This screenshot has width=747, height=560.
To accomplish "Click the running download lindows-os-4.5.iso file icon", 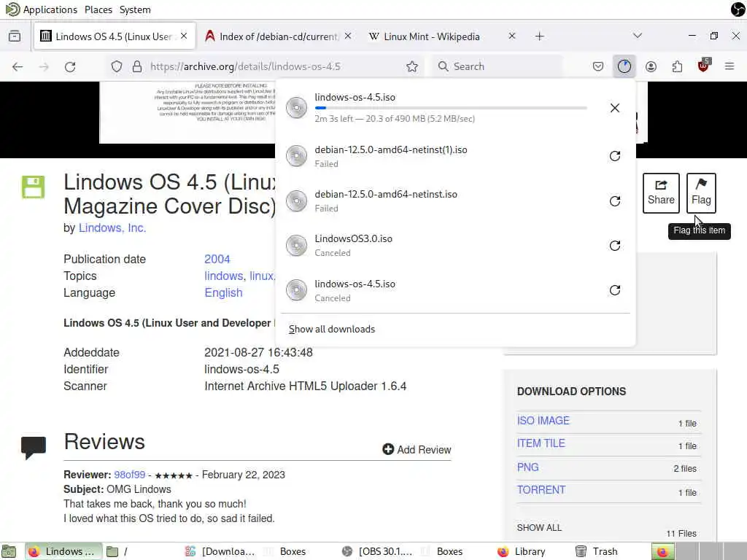I will pos(296,108).
